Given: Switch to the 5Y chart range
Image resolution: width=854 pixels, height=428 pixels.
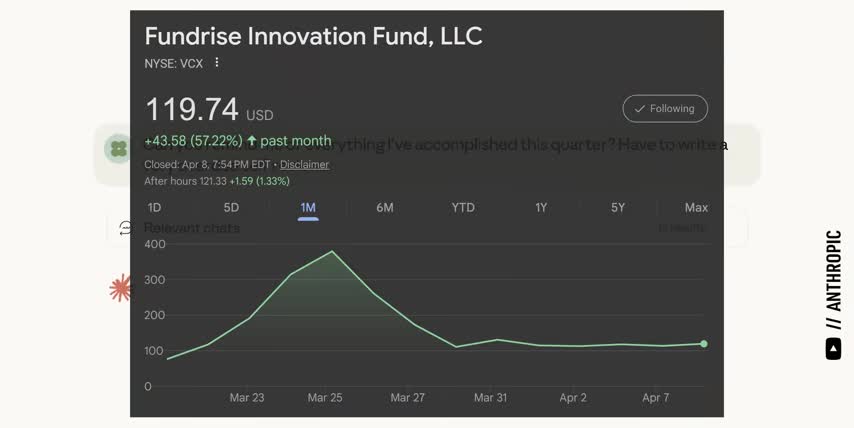Looking at the screenshot, I should tap(618, 208).
